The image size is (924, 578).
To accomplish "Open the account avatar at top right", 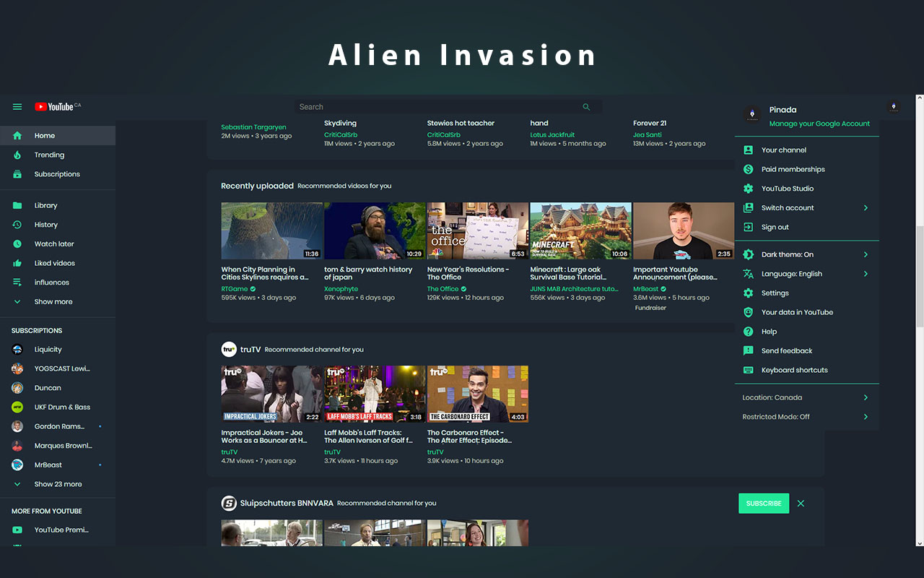I will click(x=894, y=107).
